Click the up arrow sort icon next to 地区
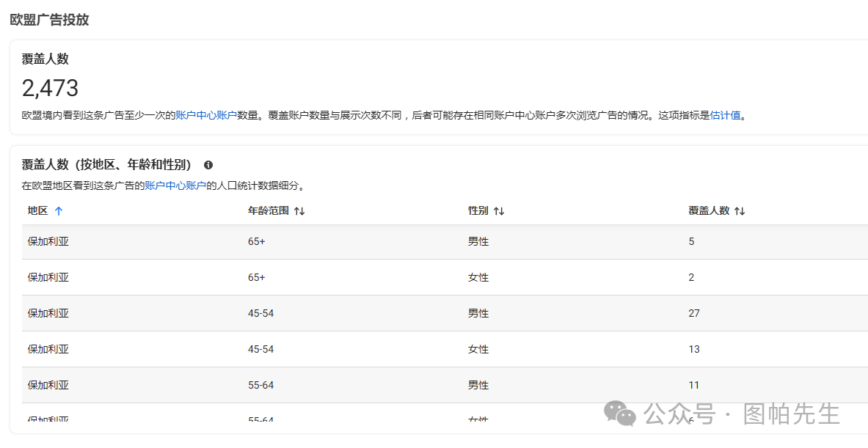This screenshot has height=448, width=868. coord(59,210)
